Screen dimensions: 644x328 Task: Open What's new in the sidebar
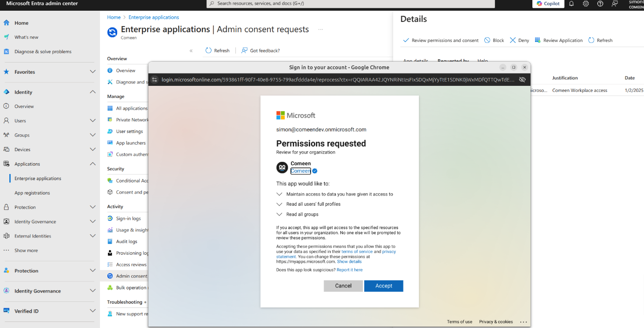point(27,37)
